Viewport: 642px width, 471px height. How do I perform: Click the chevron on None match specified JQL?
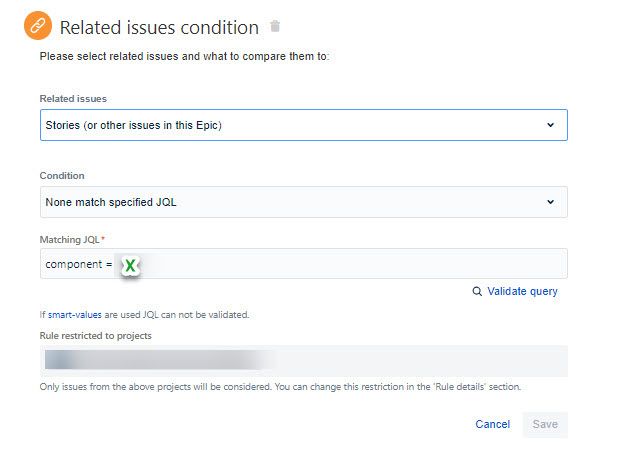click(550, 202)
